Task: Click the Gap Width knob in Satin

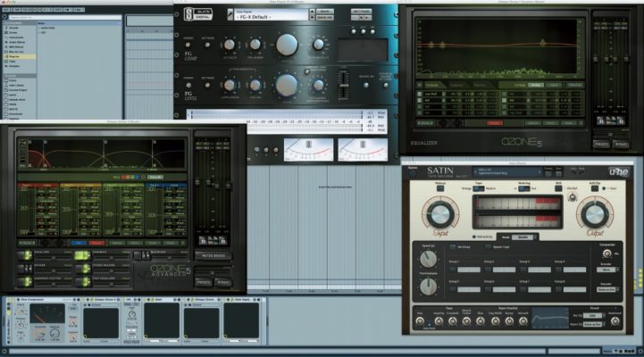Action: (496, 321)
